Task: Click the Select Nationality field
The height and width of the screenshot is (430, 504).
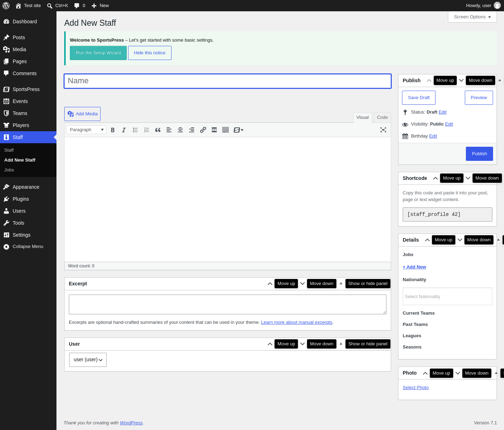Action: coord(448,296)
